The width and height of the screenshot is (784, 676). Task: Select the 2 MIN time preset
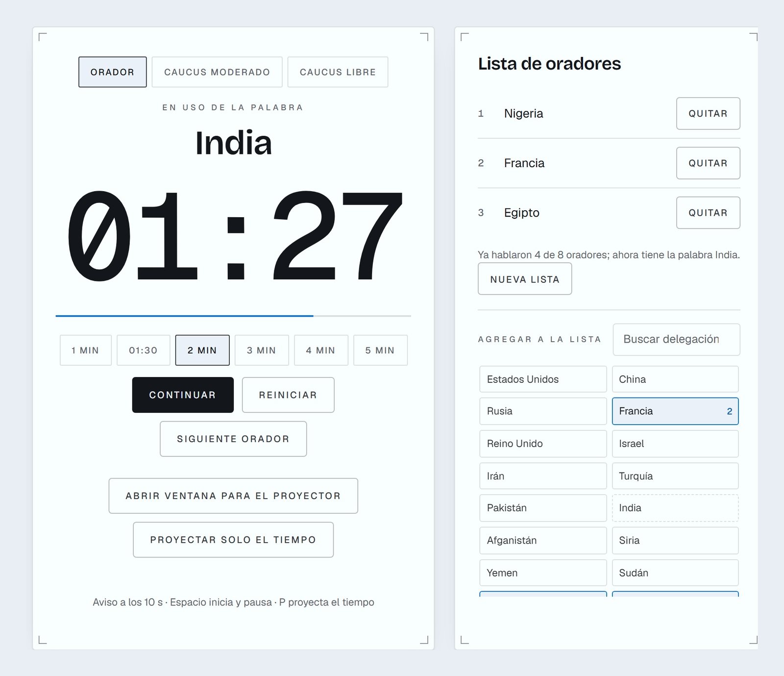202,350
